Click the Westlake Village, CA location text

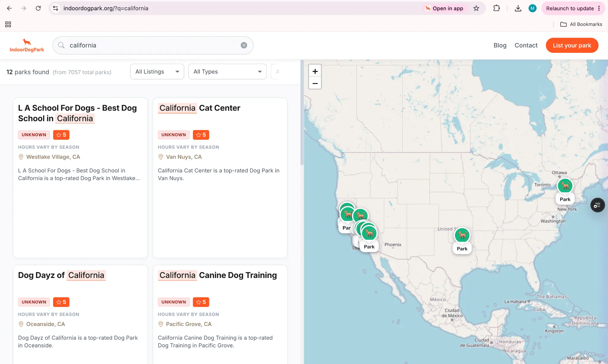(x=53, y=157)
